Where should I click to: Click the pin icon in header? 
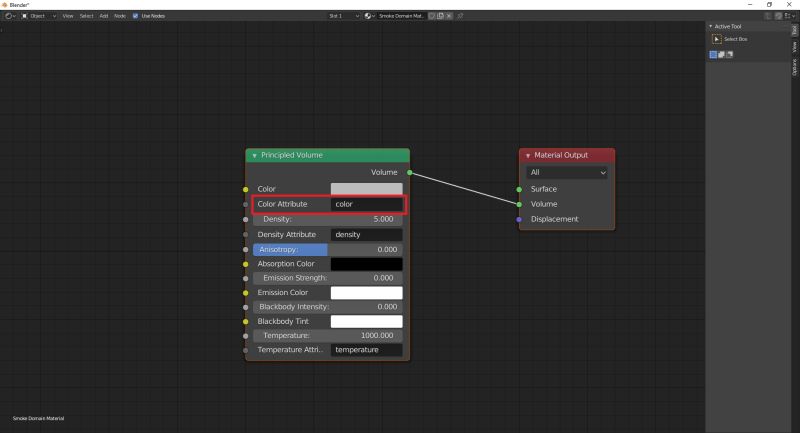pyautogui.click(x=460, y=16)
